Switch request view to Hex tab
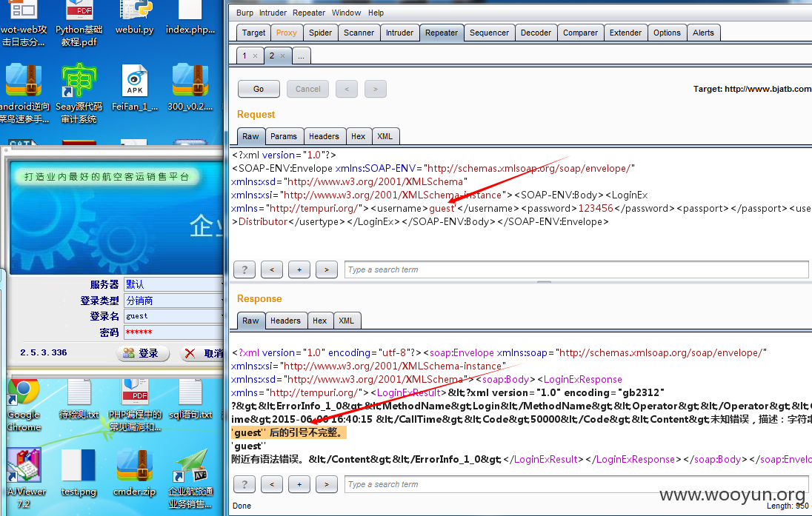Screen dimensions: 812x516 (x=359, y=137)
